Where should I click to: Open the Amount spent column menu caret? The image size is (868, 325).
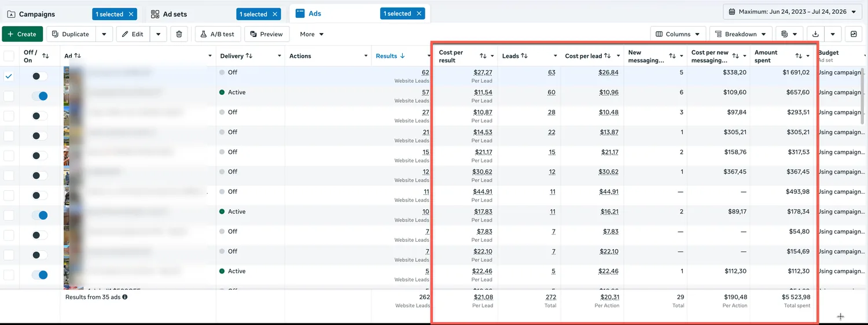pos(808,56)
